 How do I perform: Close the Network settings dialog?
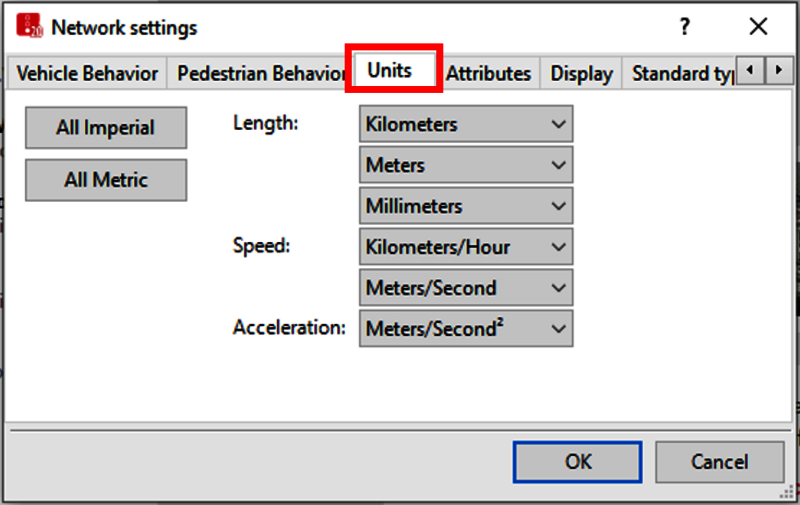758,26
